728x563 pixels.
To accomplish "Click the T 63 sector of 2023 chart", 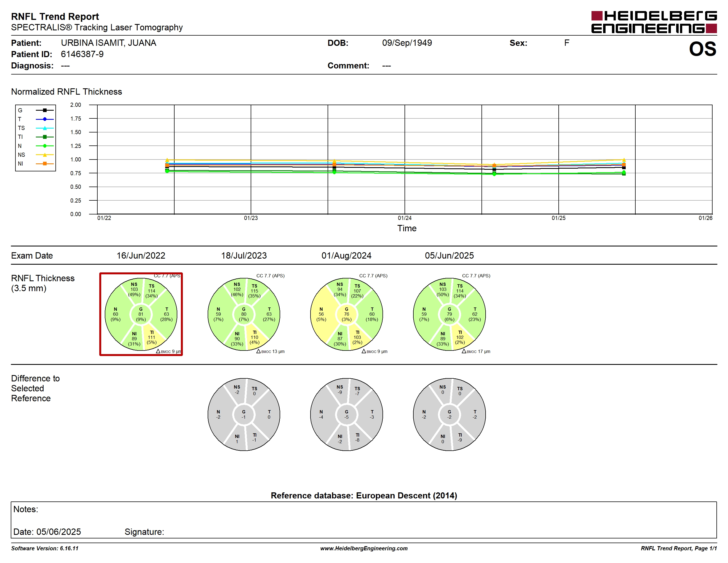I will [x=269, y=314].
